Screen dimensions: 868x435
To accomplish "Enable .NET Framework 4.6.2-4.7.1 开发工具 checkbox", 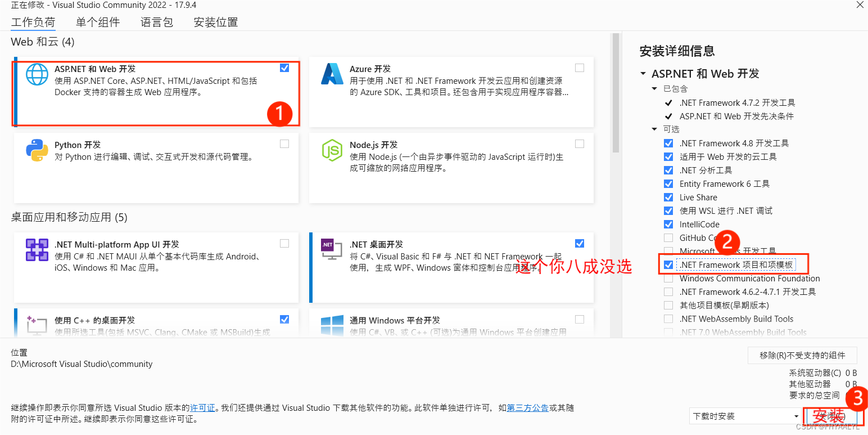I will click(668, 292).
